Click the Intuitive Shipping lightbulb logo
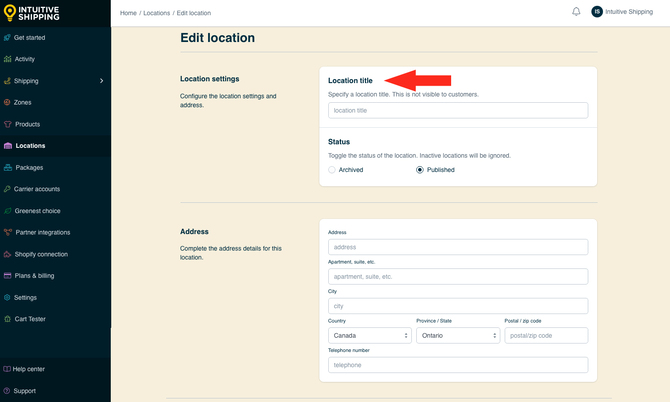670x402 pixels. click(x=10, y=12)
